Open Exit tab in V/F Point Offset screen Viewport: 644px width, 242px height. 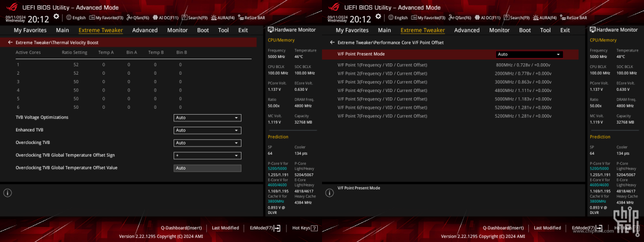point(565,30)
